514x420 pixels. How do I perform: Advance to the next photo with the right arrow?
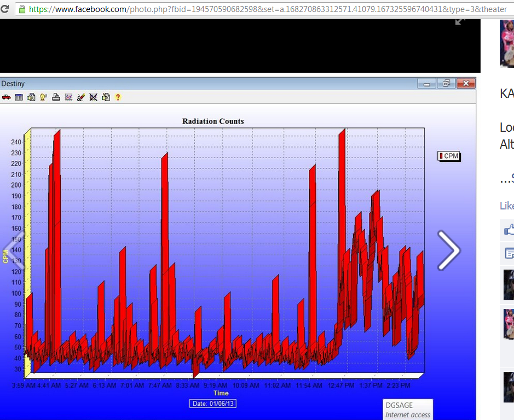pyautogui.click(x=449, y=250)
